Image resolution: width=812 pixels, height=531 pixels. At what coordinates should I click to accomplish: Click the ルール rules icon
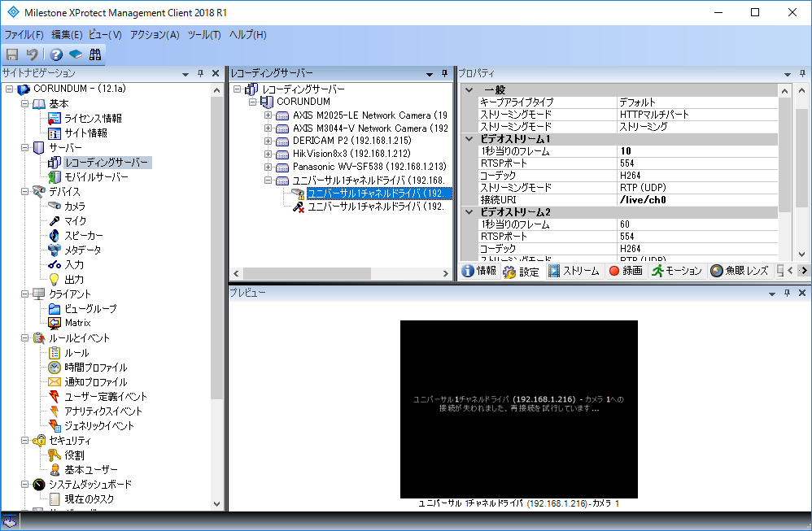pyautogui.click(x=55, y=353)
